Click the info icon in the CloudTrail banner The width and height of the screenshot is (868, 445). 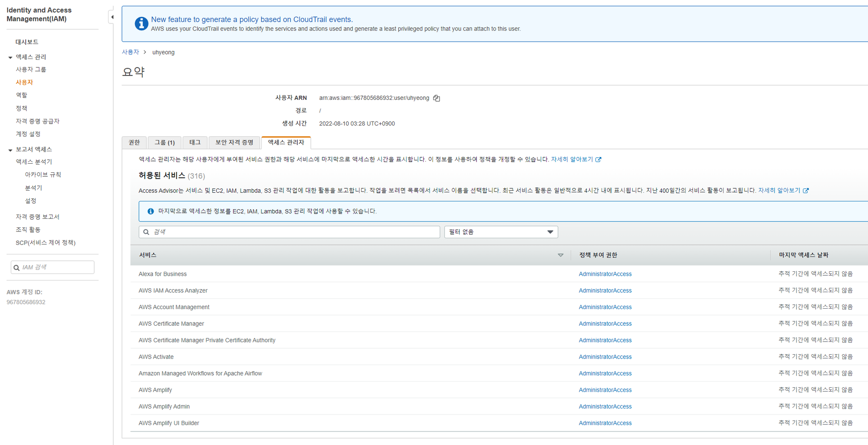pos(141,23)
